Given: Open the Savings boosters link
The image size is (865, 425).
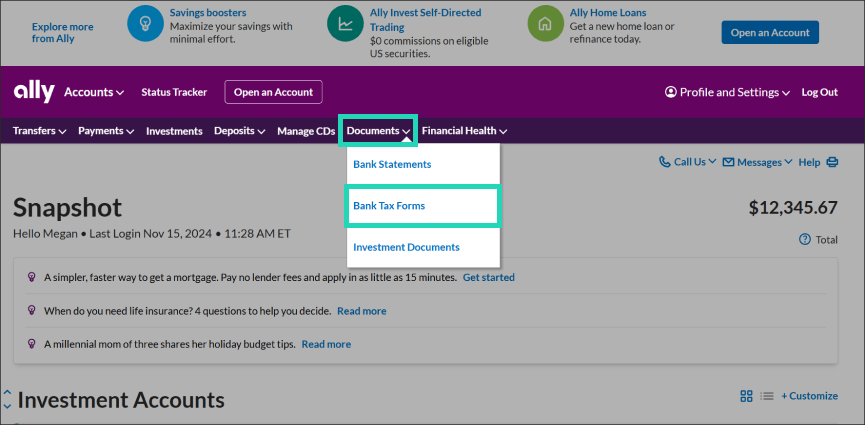Looking at the screenshot, I should point(208,12).
